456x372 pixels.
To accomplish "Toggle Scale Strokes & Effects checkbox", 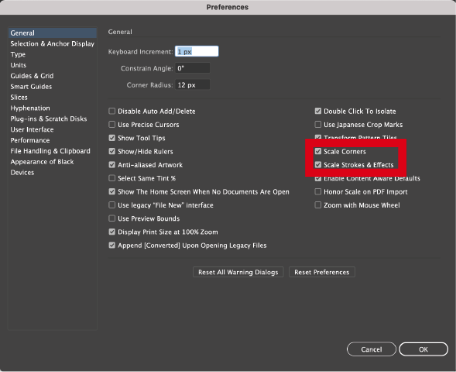I will click(318, 165).
